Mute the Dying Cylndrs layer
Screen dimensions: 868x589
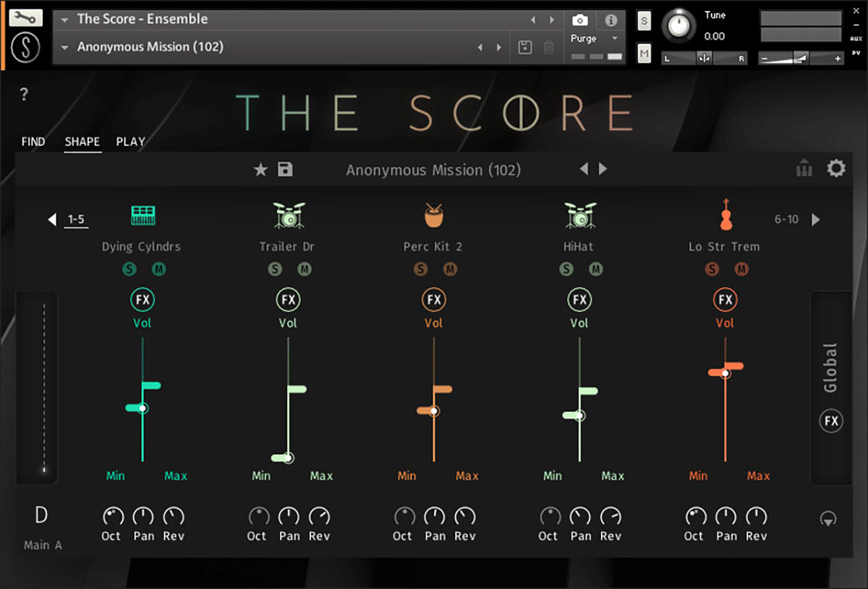pos(159,269)
